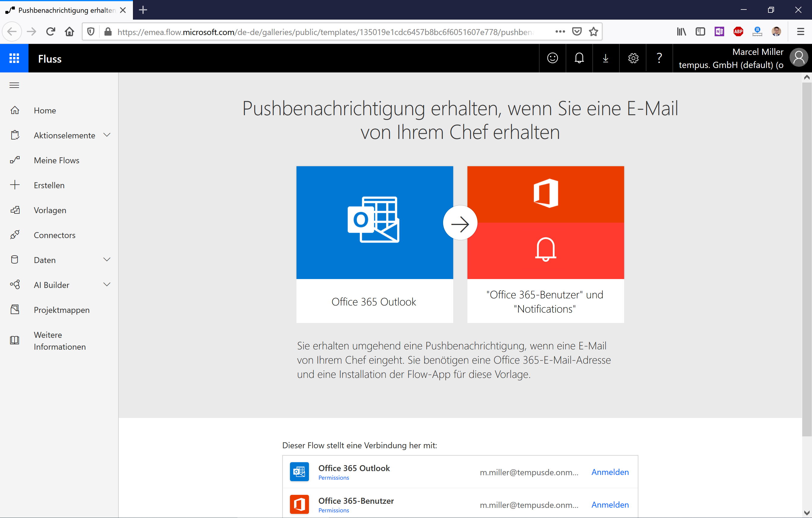Click the Meine Flows icon
The image size is (812, 518).
15,160
